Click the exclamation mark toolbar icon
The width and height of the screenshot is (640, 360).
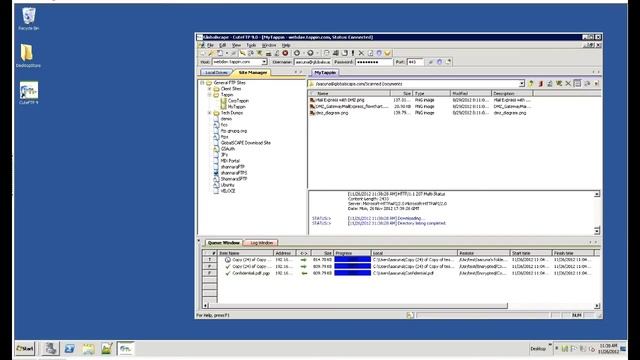tap(353, 53)
